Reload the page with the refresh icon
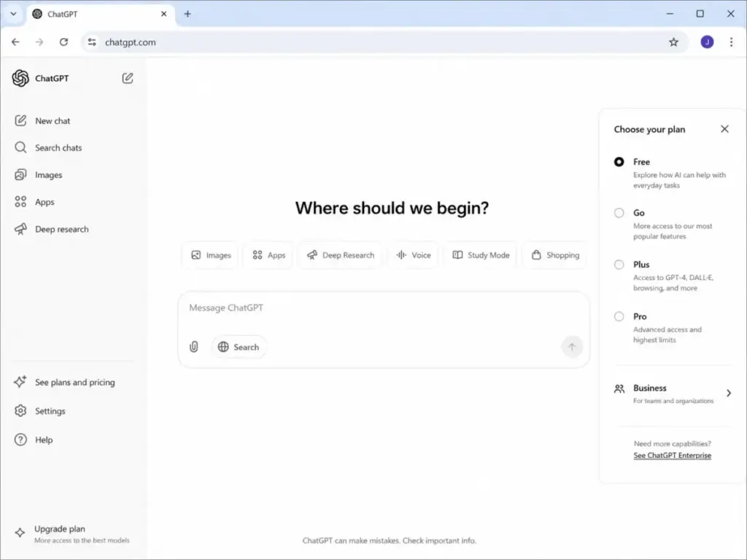The height and width of the screenshot is (560, 747). coord(64,42)
